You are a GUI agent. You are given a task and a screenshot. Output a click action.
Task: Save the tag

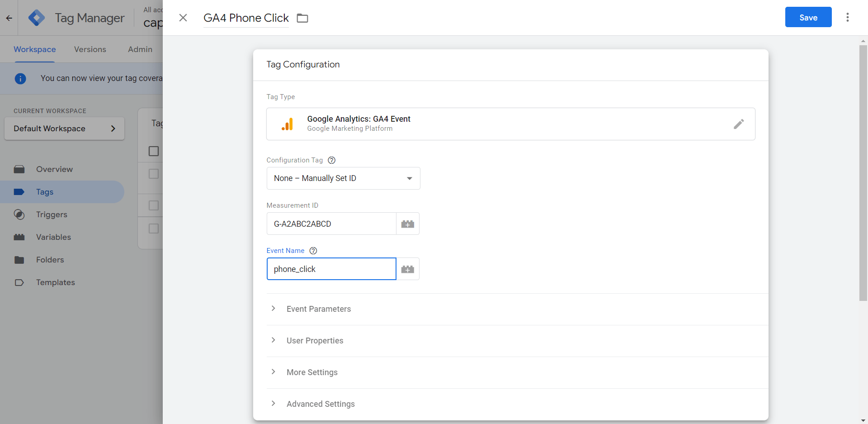coord(808,17)
